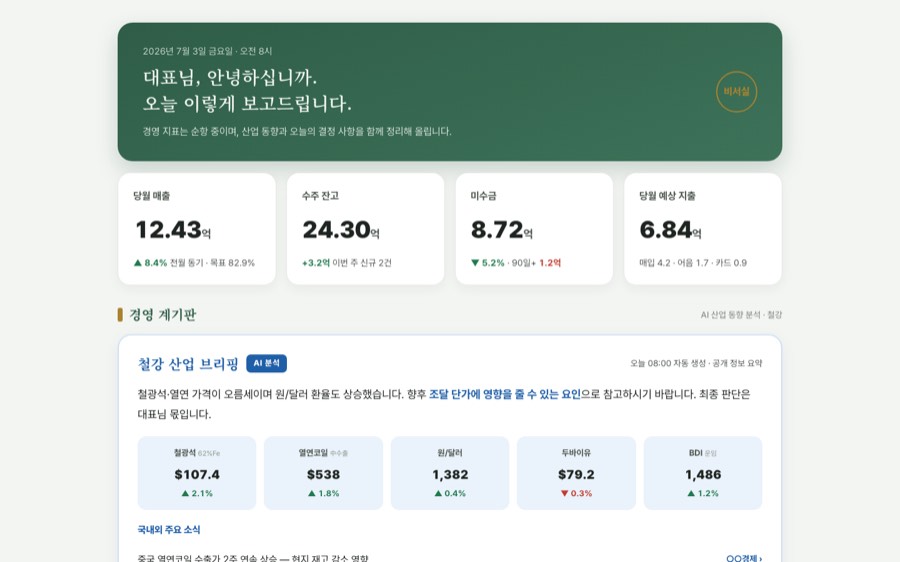Click the 매입 4.2 · 어음 1.7 · 카드 0.9 breakdown
Viewport: 900px width, 562px height.
point(693,263)
